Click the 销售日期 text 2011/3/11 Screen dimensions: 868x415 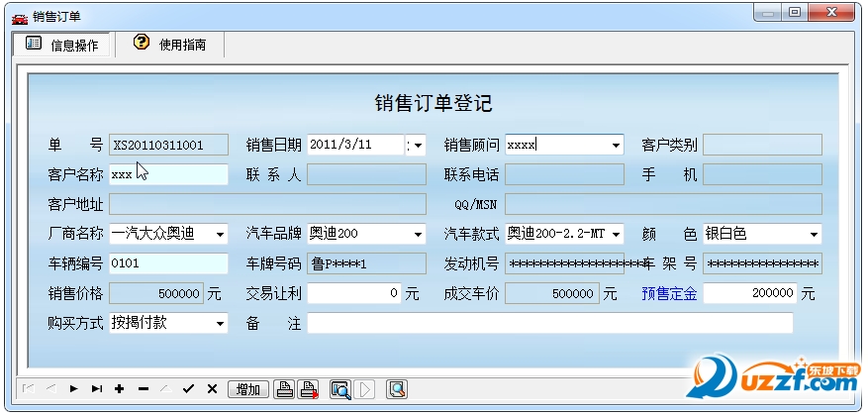[340, 146]
